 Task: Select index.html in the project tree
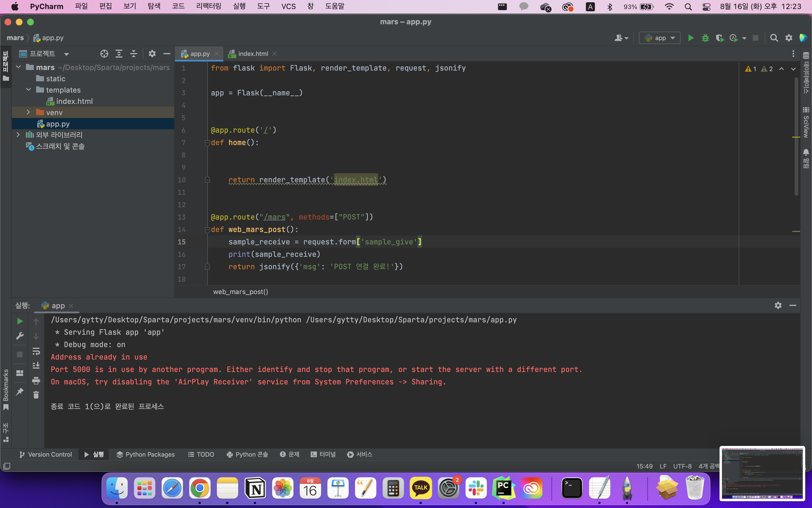pos(74,101)
